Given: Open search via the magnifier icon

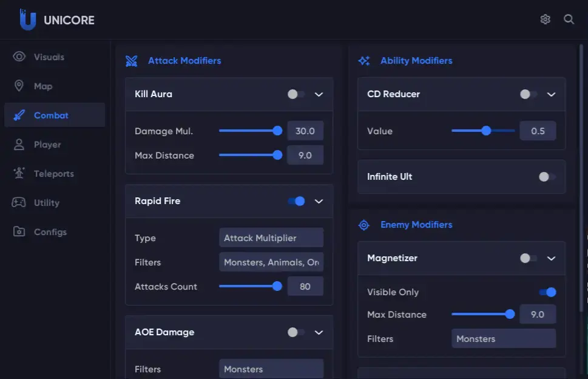Looking at the screenshot, I should [569, 19].
